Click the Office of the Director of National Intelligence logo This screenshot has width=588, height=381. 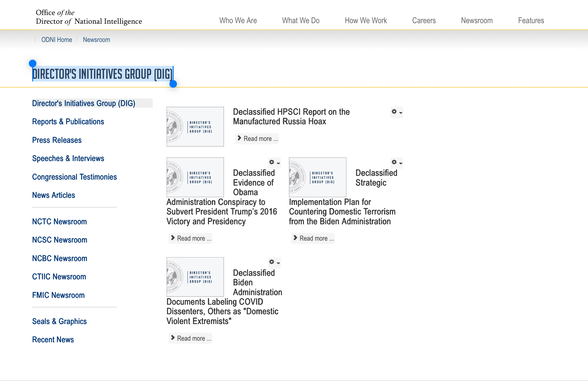(89, 17)
